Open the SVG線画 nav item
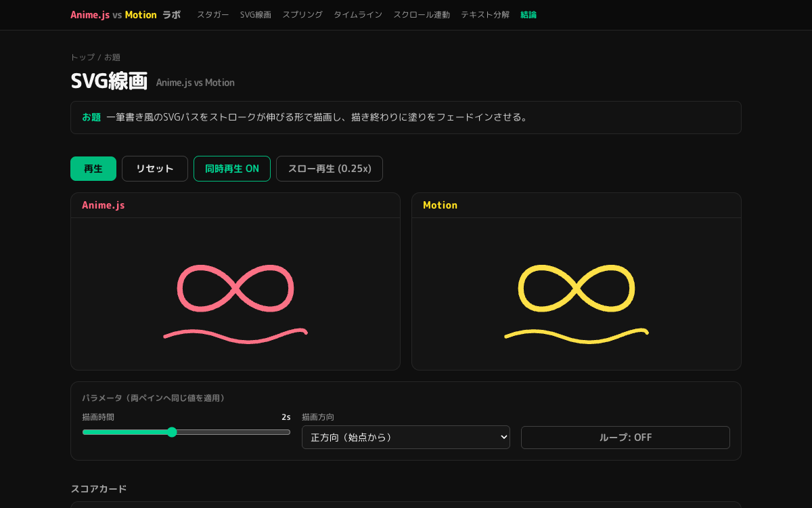 coord(256,15)
